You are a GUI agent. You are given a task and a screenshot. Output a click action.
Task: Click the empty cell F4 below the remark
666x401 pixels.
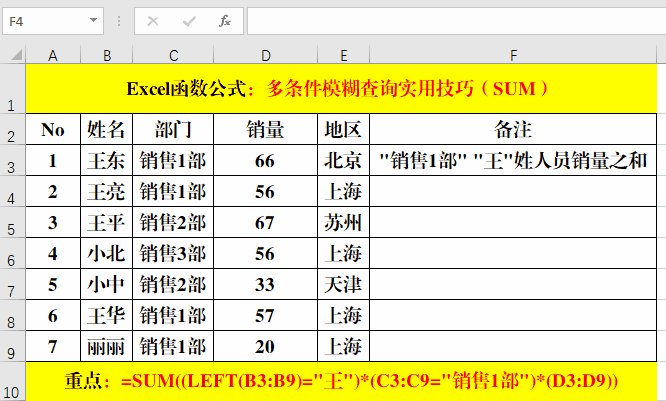[x=513, y=191]
